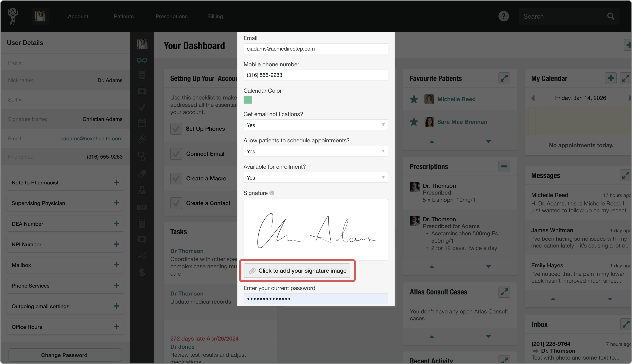Expand the Atlas Consult Cases panel
Screen dimensions: 632x364
[504, 292]
